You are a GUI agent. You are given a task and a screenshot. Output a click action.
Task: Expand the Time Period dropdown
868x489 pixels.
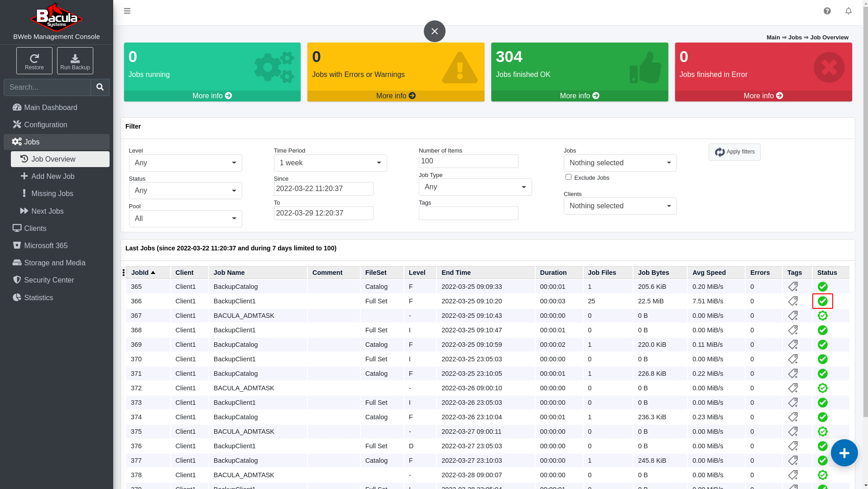(x=331, y=163)
